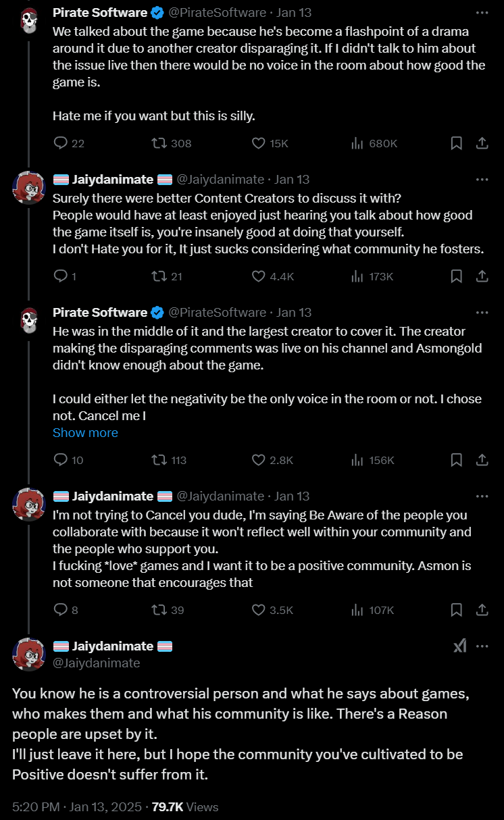Click the Grok icon on the main tweet
The height and width of the screenshot is (820, 504).
click(459, 646)
